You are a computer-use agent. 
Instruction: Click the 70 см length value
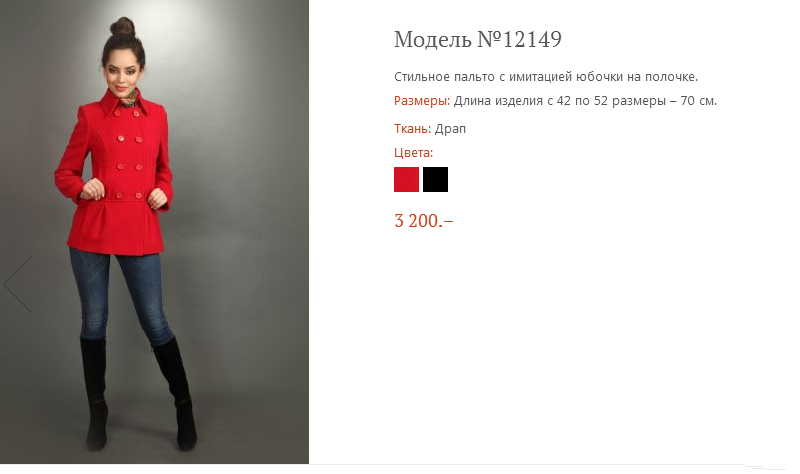point(698,101)
